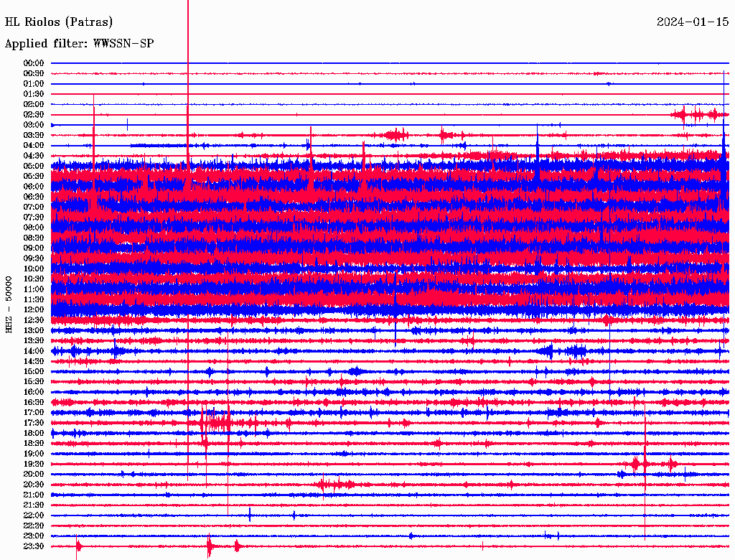Image resolution: width=735 pixels, height=560 pixels.
Task: Click the '04:00' time label
Action: 34,146
